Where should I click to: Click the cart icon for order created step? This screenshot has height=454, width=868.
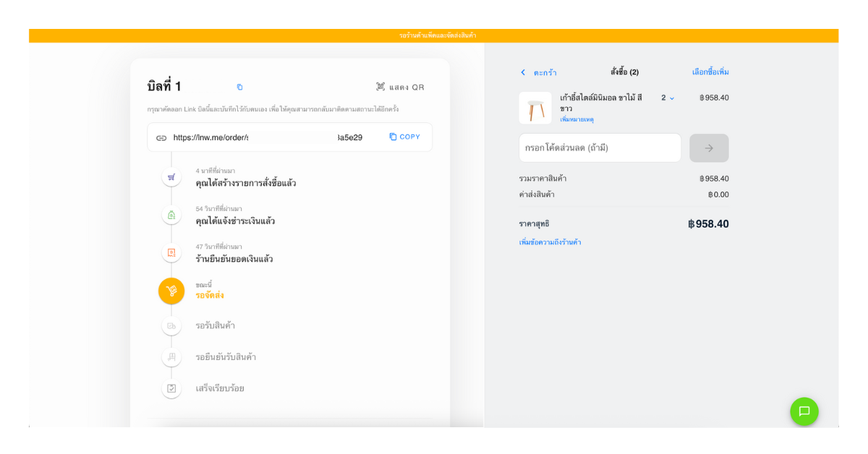[171, 177]
